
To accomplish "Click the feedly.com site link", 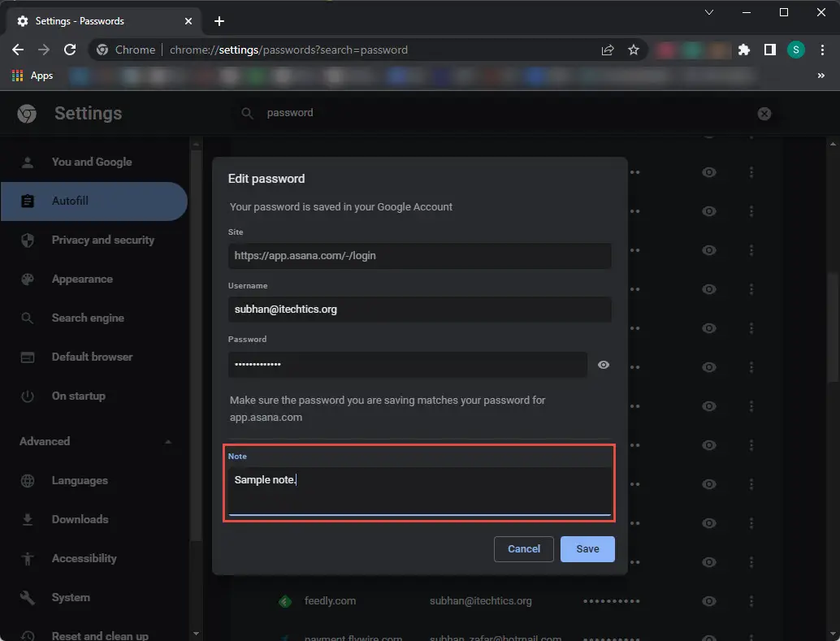I will tap(330, 601).
